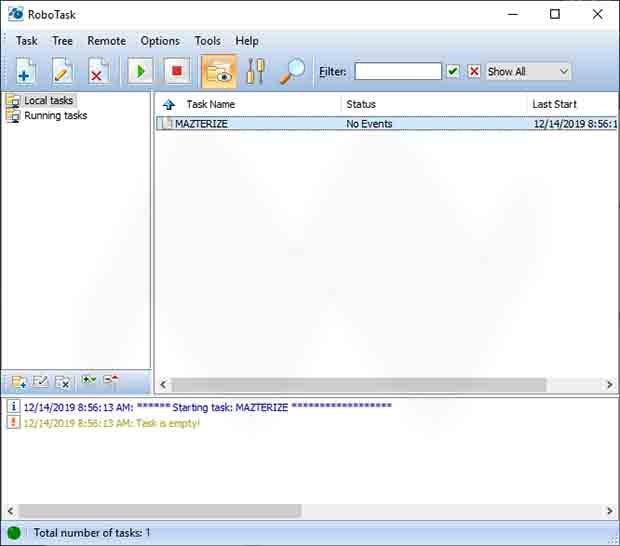Click the task list scroll right arrow
The image size is (620, 546).
(x=609, y=384)
